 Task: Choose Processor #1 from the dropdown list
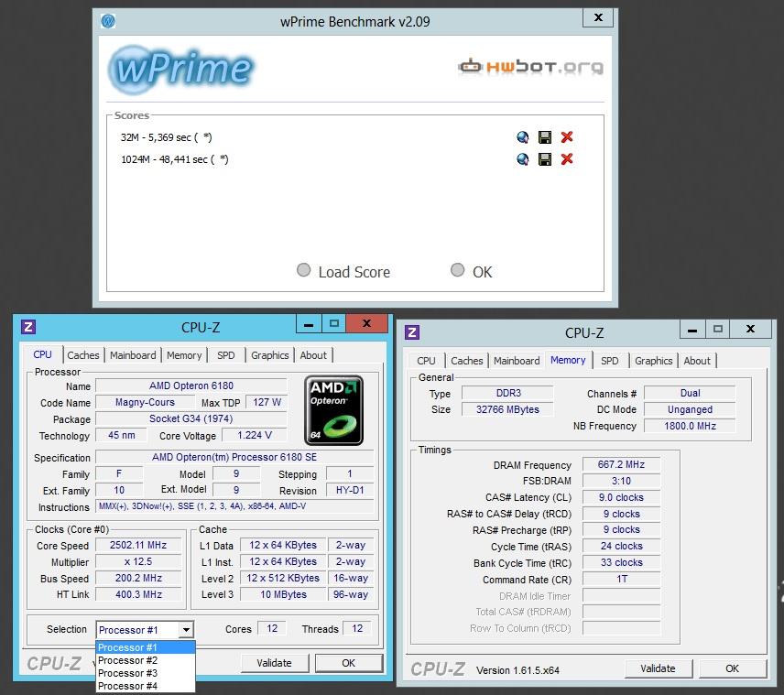pos(145,647)
